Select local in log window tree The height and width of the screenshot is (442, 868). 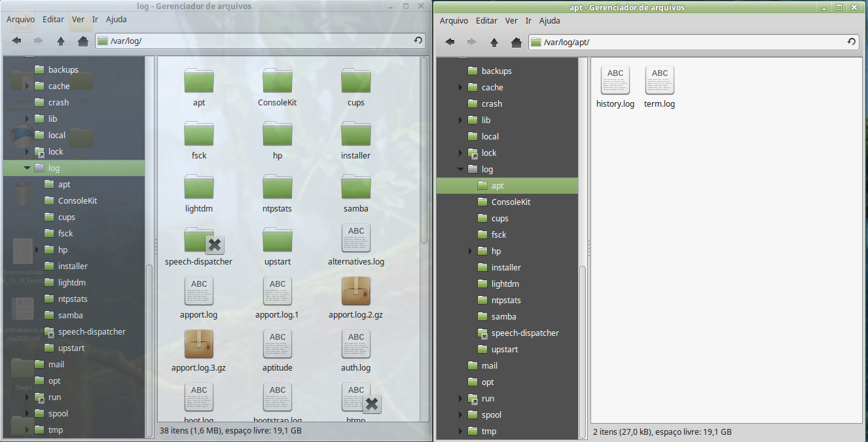[57, 135]
